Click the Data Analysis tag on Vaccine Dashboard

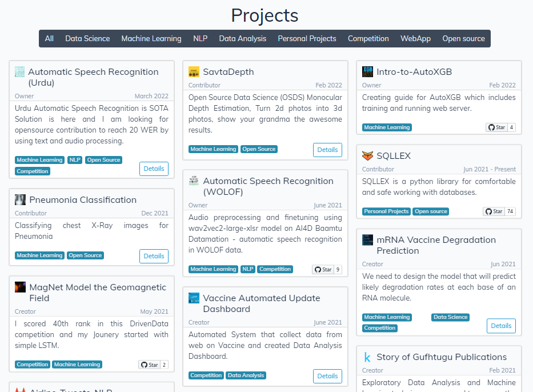click(246, 375)
